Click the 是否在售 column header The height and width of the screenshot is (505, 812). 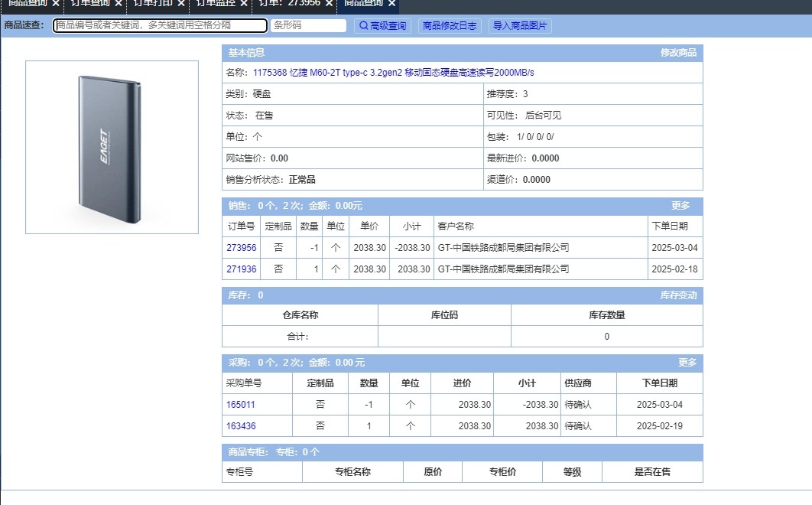tap(652, 472)
